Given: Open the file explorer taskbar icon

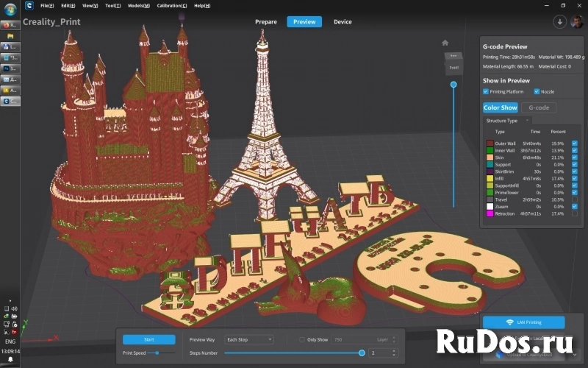Looking at the screenshot, I should coord(10,36).
